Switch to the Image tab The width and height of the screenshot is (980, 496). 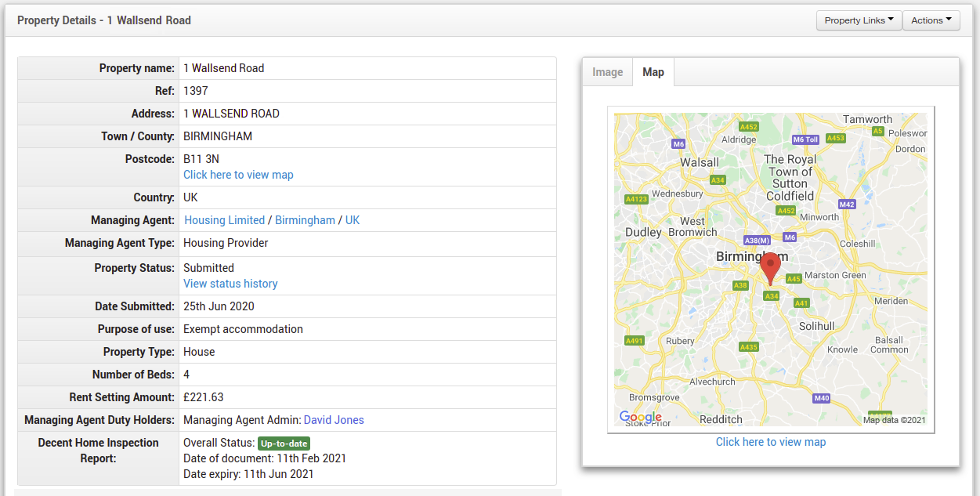tap(607, 72)
